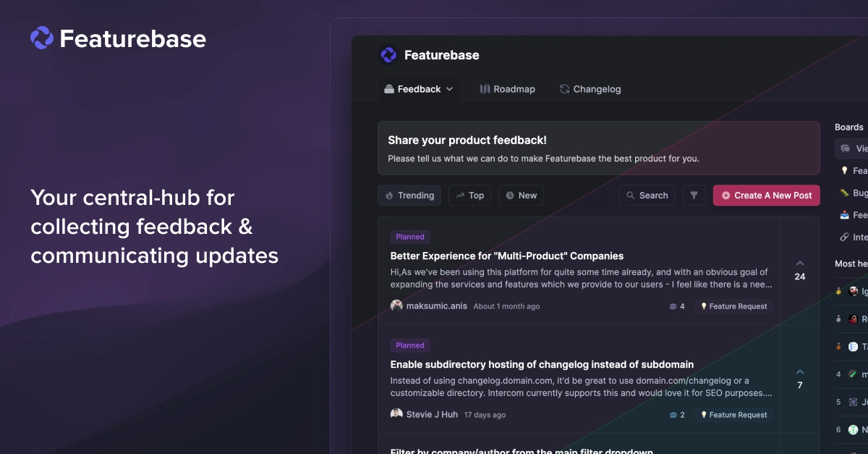Open Enable subdirectory hosting of changelog post
This screenshot has height=454, width=868.
[541, 364]
